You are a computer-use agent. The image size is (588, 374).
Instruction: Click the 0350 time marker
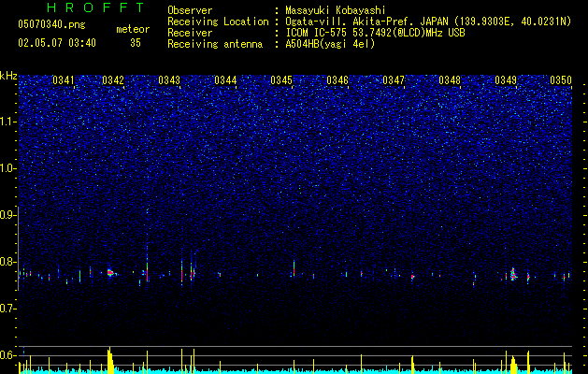[561, 79]
